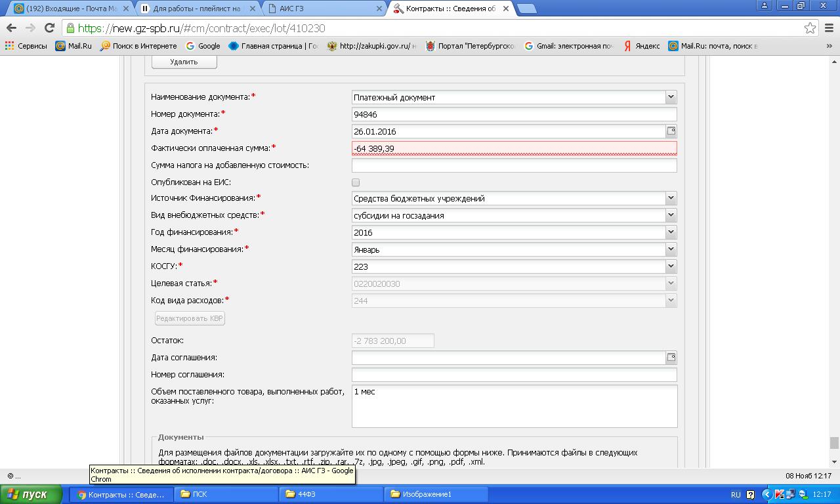Click the browser reload page icon
The width and height of the screenshot is (840, 504).
49,28
